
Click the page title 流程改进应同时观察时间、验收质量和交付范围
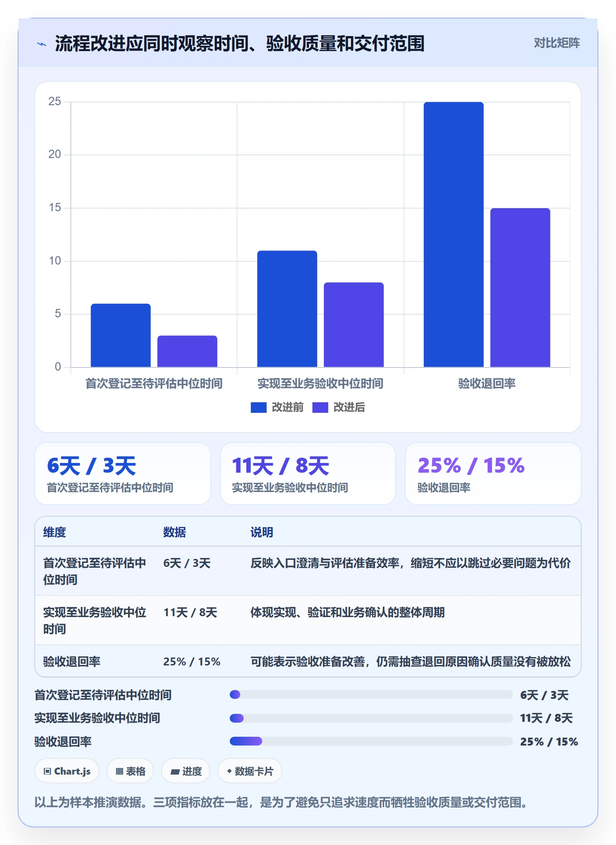point(240,44)
